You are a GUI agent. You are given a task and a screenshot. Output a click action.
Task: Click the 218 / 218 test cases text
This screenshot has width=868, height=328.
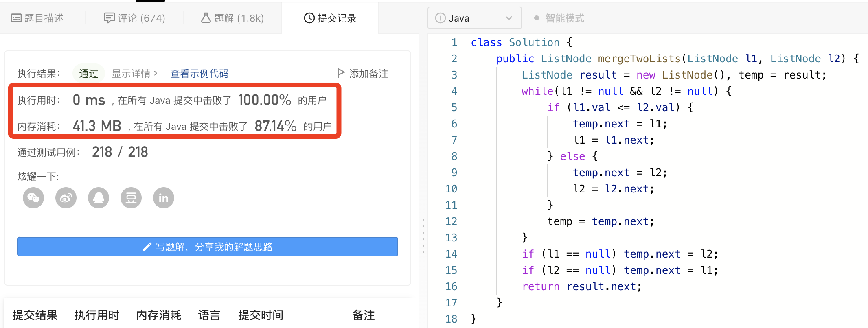(x=120, y=152)
